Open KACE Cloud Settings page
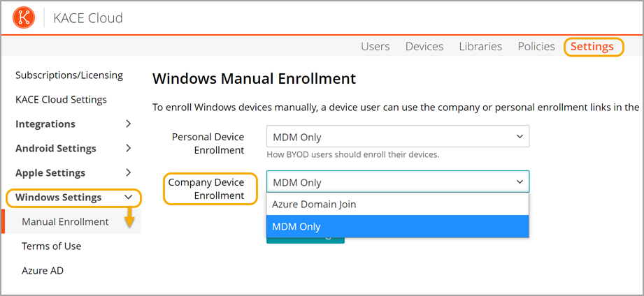This screenshot has width=644, height=296. [x=61, y=99]
